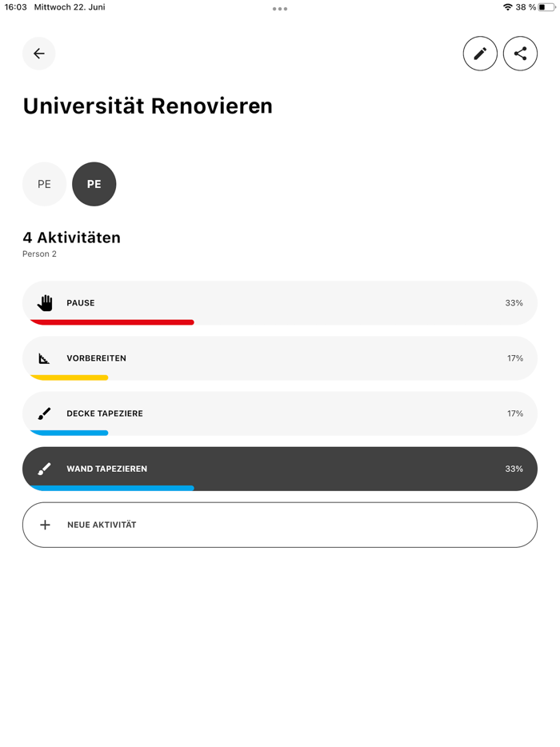560x747 pixels.
Task: Click the red Pause progress bar
Action: point(112,322)
